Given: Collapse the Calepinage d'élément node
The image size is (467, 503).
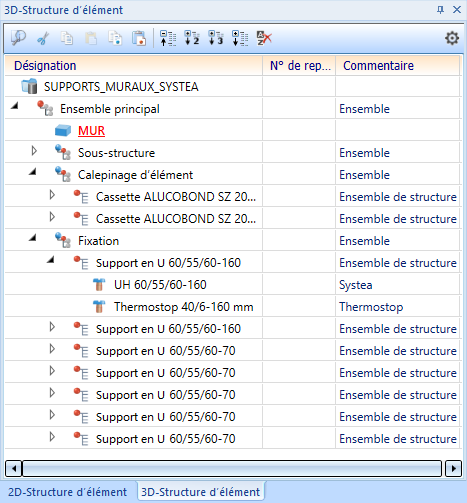Looking at the screenshot, I should [32, 172].
